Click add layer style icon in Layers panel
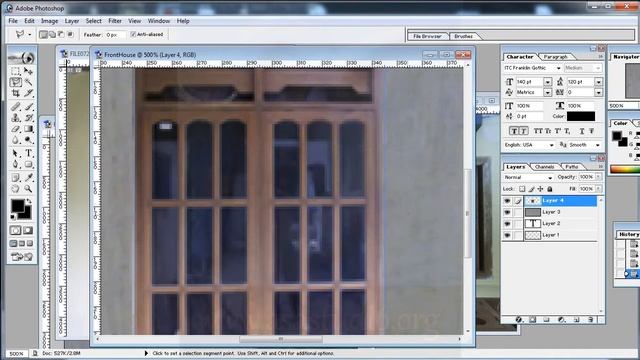This screenshot has width=640, height=360. tap(518, 320)
